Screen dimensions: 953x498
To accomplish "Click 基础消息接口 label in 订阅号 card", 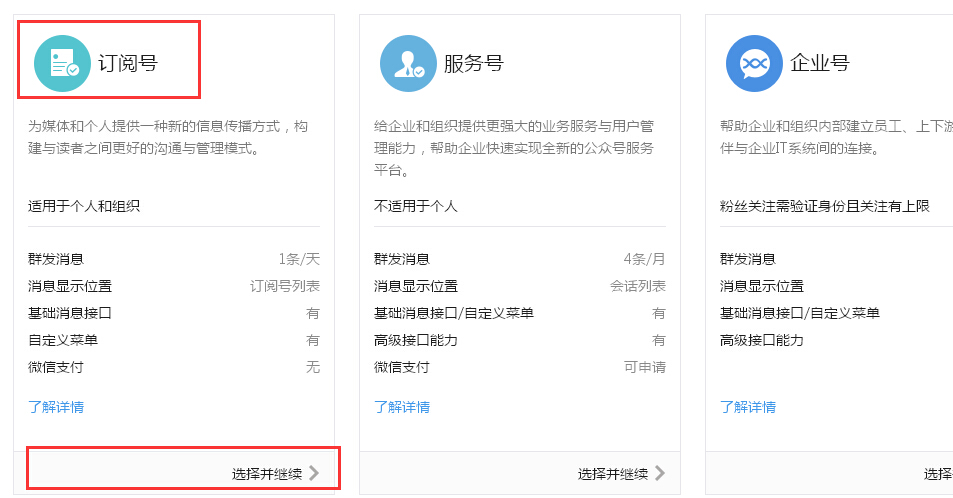I will coord(70,313).
